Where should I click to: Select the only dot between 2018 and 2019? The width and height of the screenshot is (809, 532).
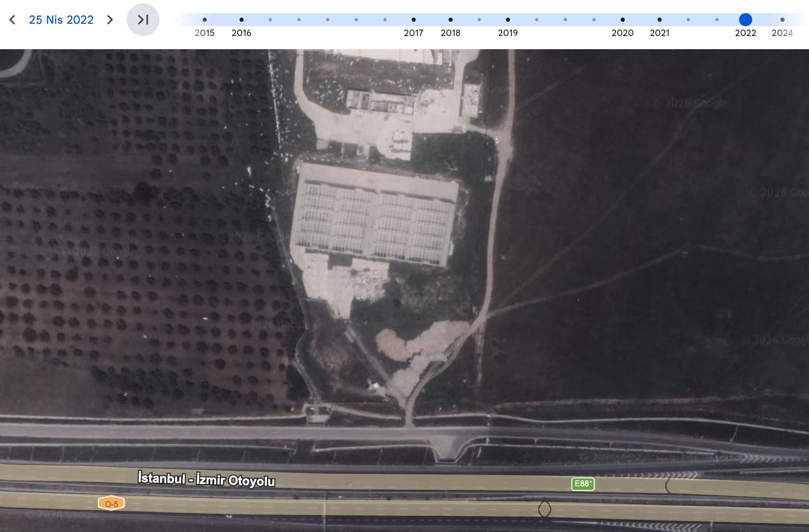pyautogui.click(x=479, y=20)
